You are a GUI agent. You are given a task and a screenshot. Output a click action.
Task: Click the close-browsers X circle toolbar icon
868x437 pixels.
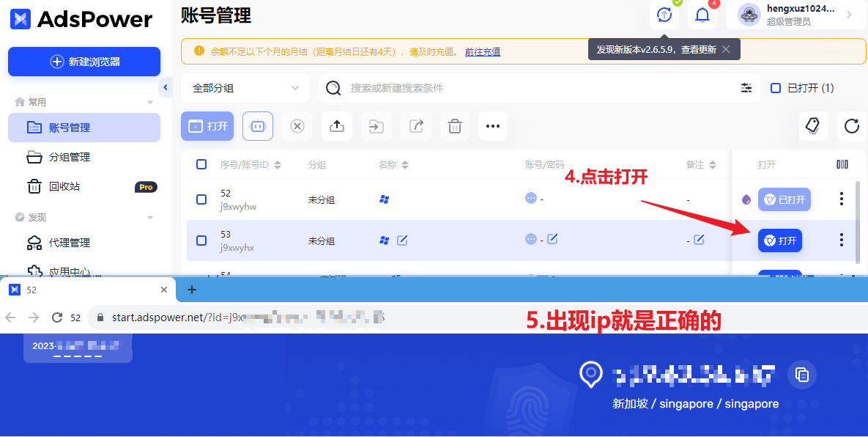tap(297, 126)
